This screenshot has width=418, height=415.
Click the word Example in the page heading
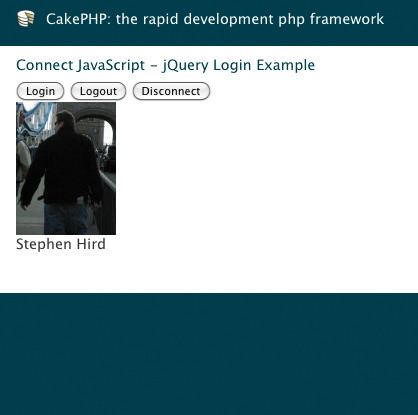pyautogui.click(x=286, y=65)
